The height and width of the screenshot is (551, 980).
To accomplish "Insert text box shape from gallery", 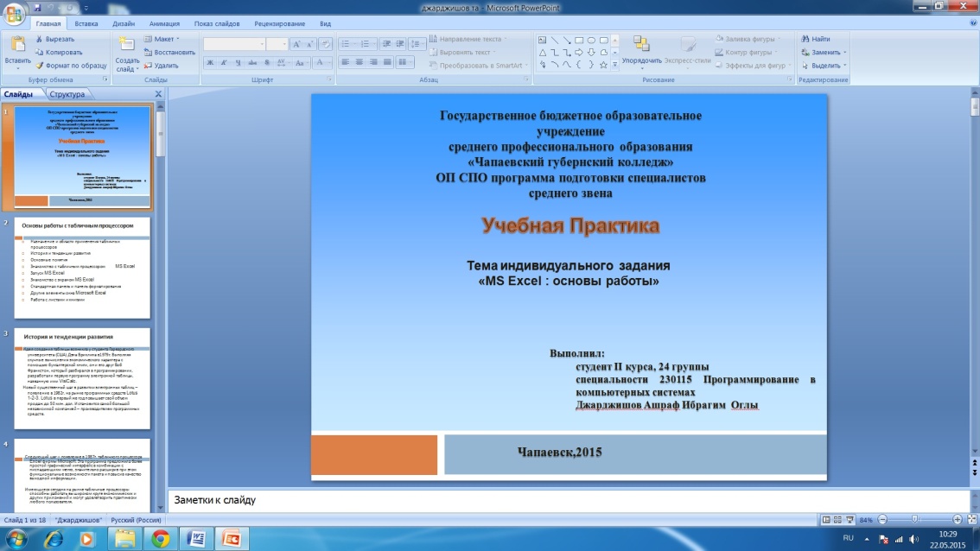I will (543, 40).
